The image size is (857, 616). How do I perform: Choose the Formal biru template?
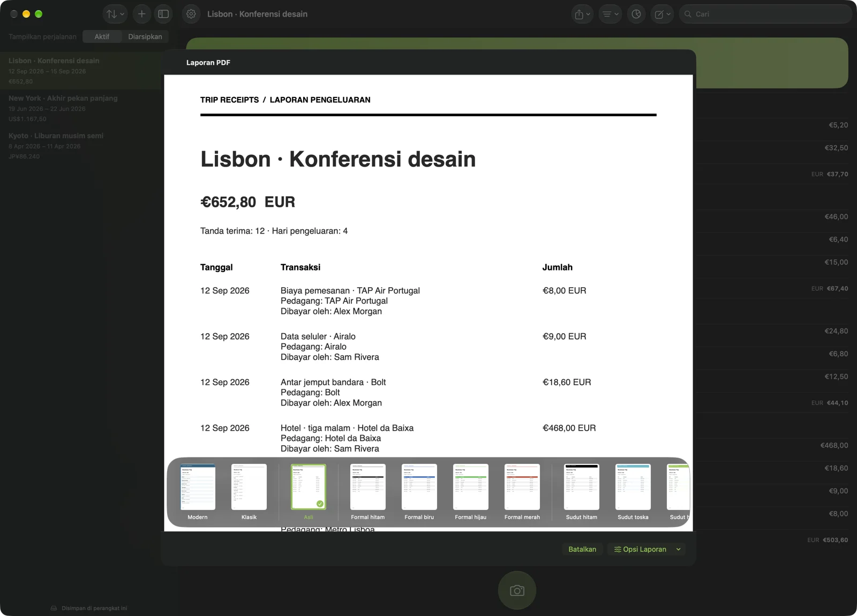click(x=419, y=492)
